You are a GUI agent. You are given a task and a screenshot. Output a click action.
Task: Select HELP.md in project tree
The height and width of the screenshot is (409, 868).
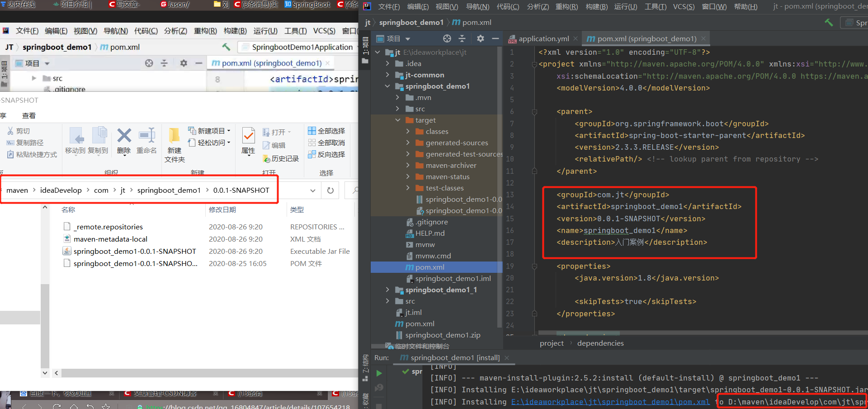430,233
